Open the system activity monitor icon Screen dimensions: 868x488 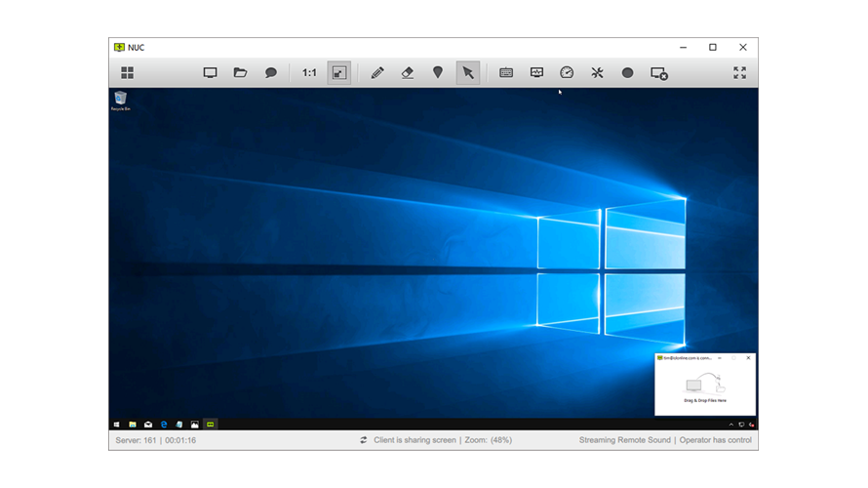pos(536,73)
